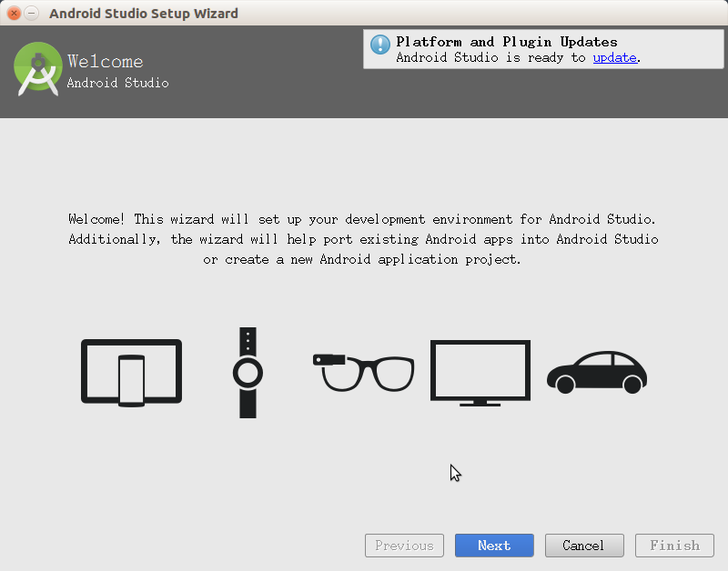Click the Next button
This screenshot has width=728, height=571.
(494, 546)
